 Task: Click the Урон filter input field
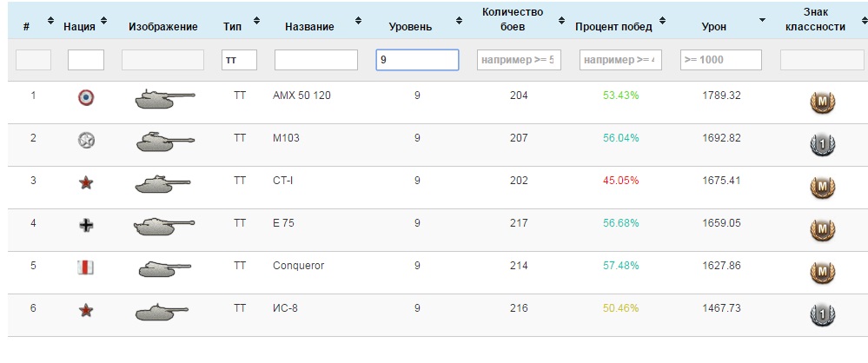pos(721,60)
